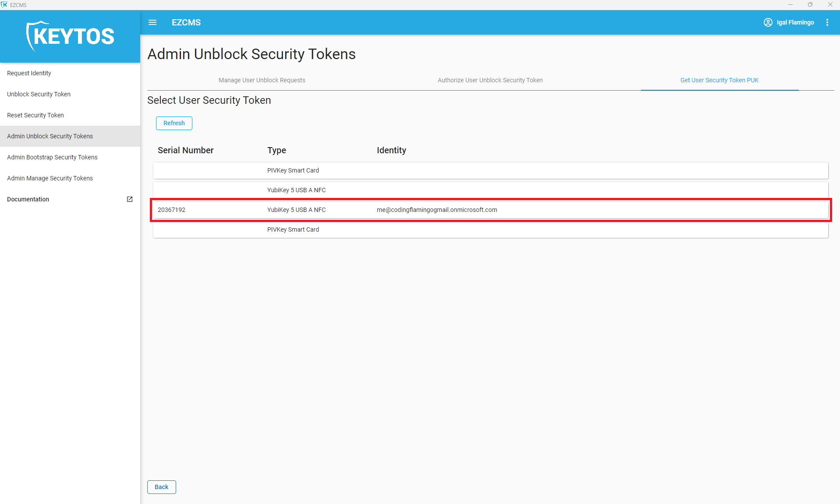Click the user account profile icon

pyautogui.click(x=768, y=22)
